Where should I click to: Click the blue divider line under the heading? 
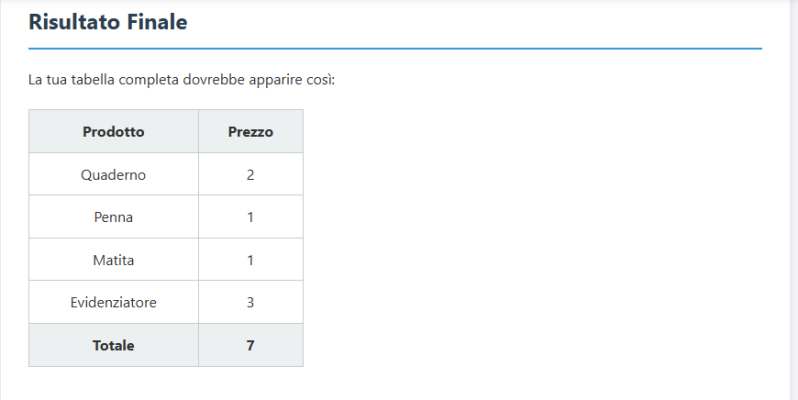coord(395,48)
